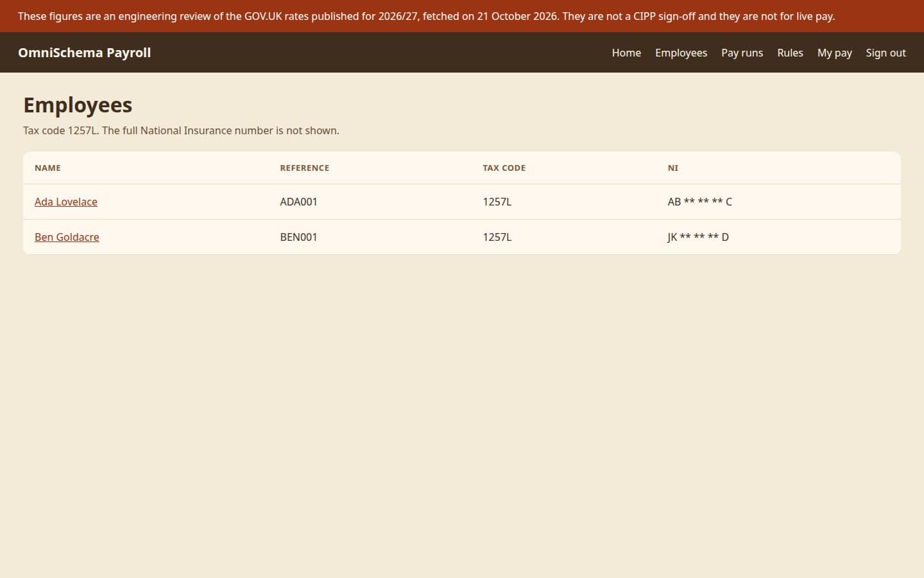Open Ada Lovelace's employee record
924x578 pixels.
(x=66, y=202)
